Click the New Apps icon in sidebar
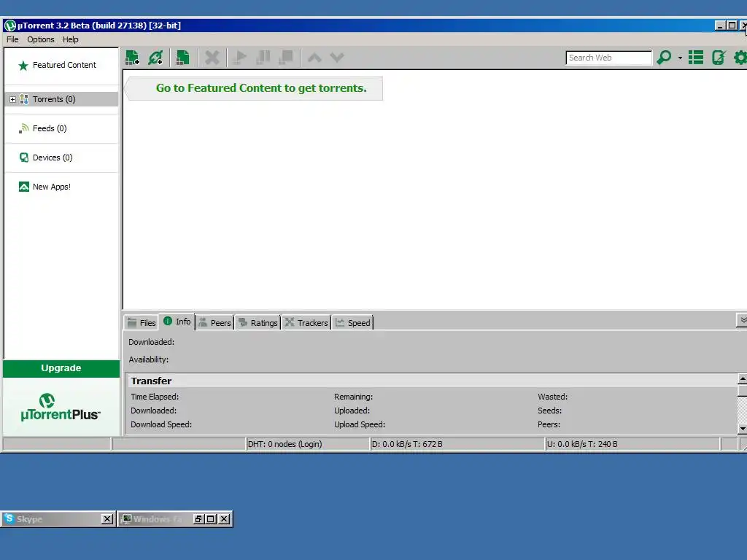The image size is (747, 560). pos(24,187)
